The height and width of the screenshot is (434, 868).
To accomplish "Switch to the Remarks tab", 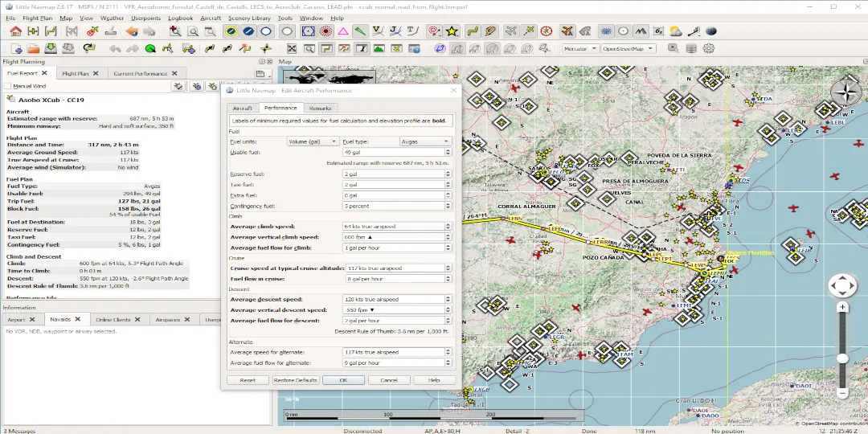I will (320, 108).
